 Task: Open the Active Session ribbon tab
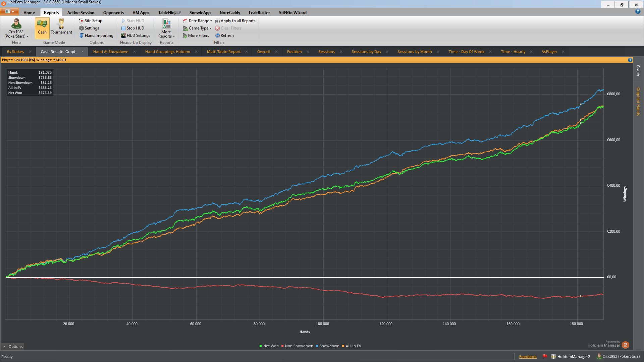81,13
